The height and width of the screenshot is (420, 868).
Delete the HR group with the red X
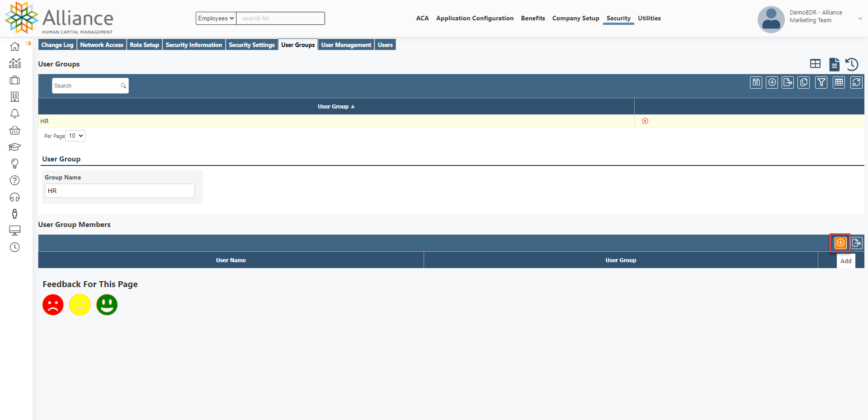pyautogui.click(x=645, y=121)
